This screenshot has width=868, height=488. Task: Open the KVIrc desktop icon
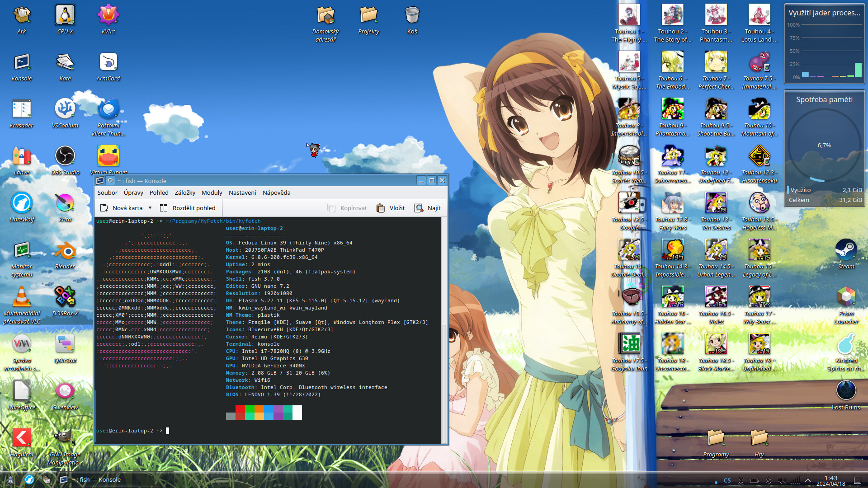point(108,20)
